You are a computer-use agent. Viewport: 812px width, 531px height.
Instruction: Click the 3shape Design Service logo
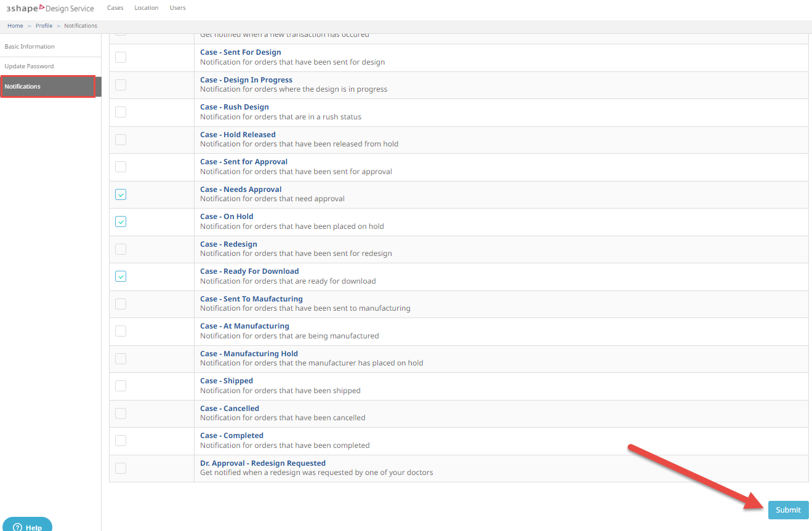(48, 8)
